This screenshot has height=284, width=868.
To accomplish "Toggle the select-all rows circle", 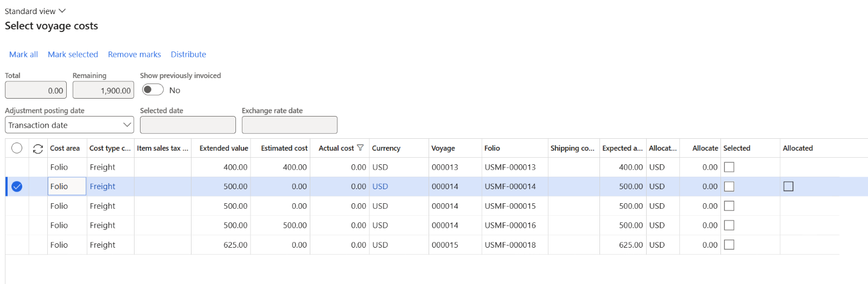I will pyautogui.click(x=17, y=148).
